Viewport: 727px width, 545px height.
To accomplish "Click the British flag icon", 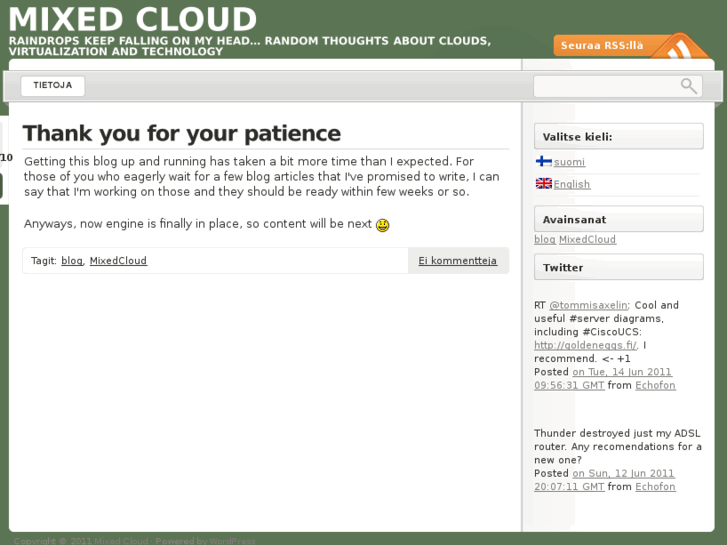I will [x=543, y=183].
